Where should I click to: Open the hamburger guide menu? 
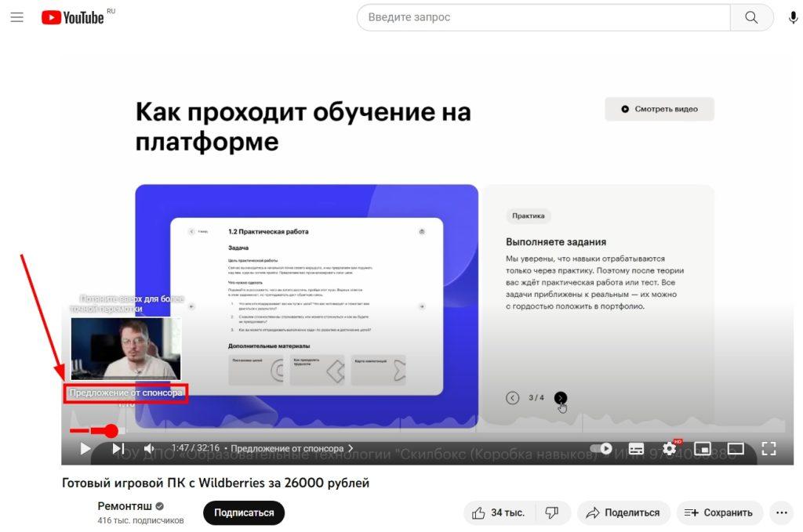[x=16, y=17]
